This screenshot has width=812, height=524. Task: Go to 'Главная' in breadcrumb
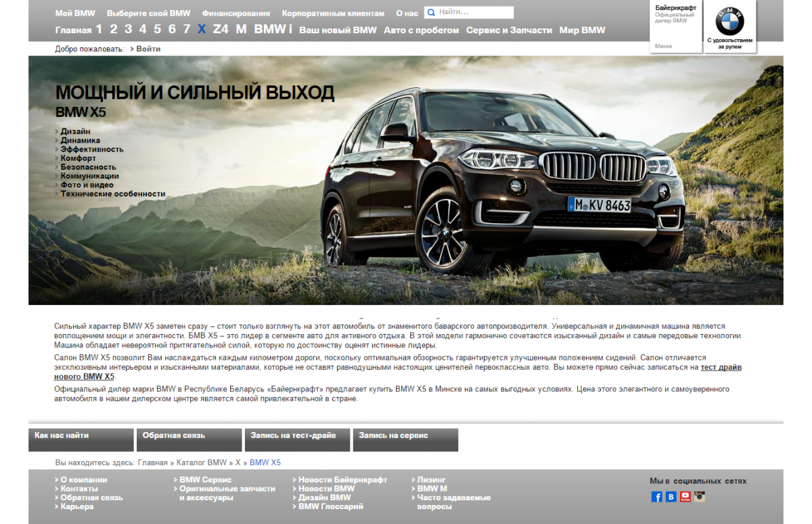coord(152,462)
